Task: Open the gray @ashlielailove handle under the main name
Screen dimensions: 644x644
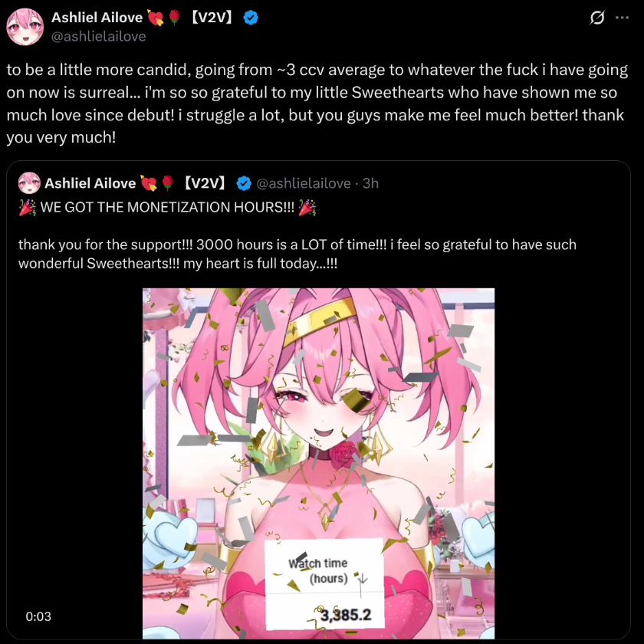Action: [x=99, y=37]
